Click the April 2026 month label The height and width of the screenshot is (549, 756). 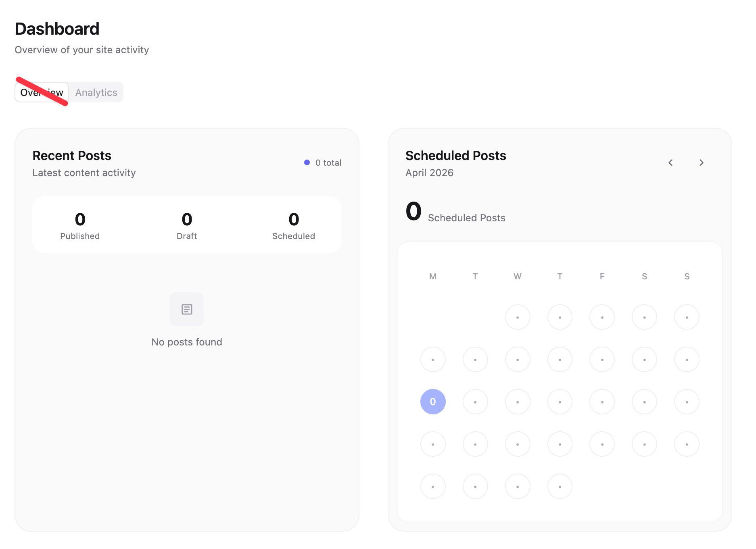[x=429, y=173]
